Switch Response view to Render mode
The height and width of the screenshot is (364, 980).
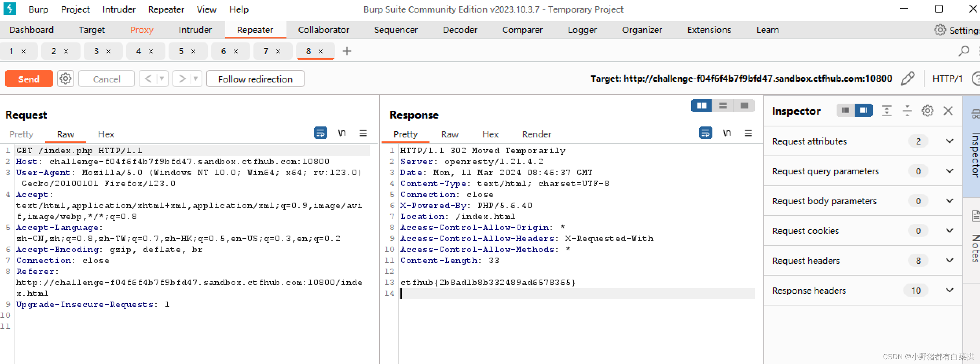pos(537,134)
